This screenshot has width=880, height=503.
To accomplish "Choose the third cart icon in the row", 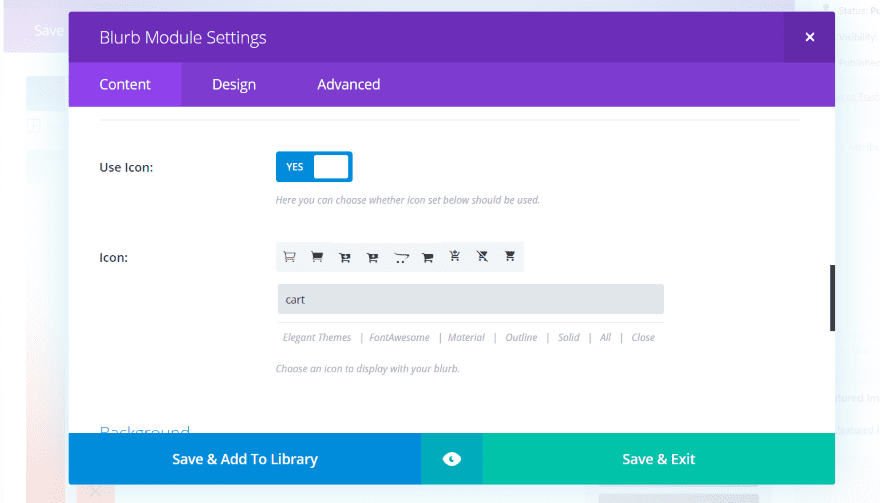I will point(345,257).
